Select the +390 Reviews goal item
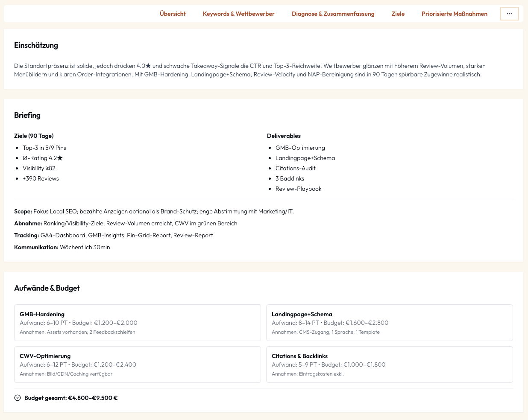 [41, 178]
